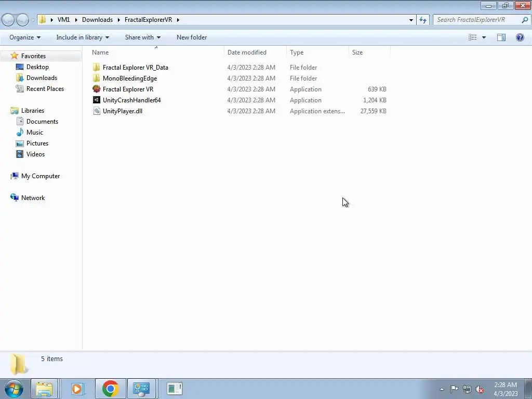Click the Application extens... type cell
Image resolution: width=532 pixels, height=399 pixels.
tap(317, 111)
